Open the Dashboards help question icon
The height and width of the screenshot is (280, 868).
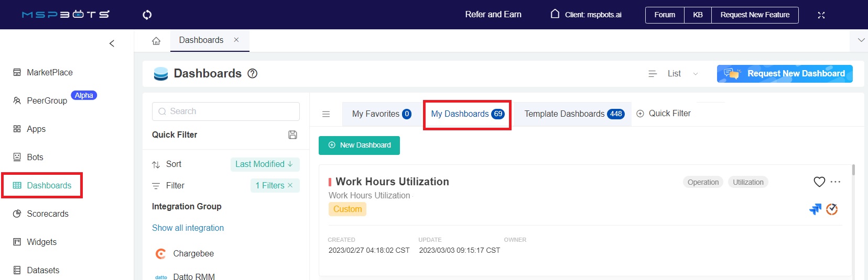coord(252,74)
